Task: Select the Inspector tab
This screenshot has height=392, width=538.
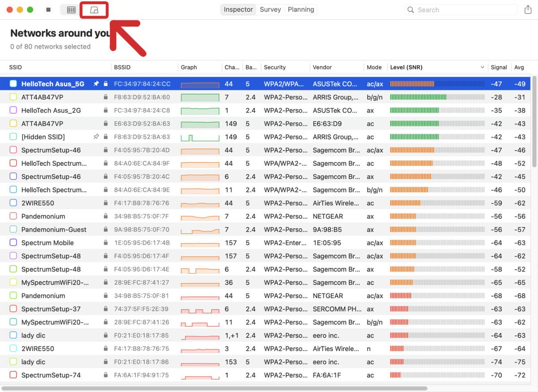Action: coord(239,10)
